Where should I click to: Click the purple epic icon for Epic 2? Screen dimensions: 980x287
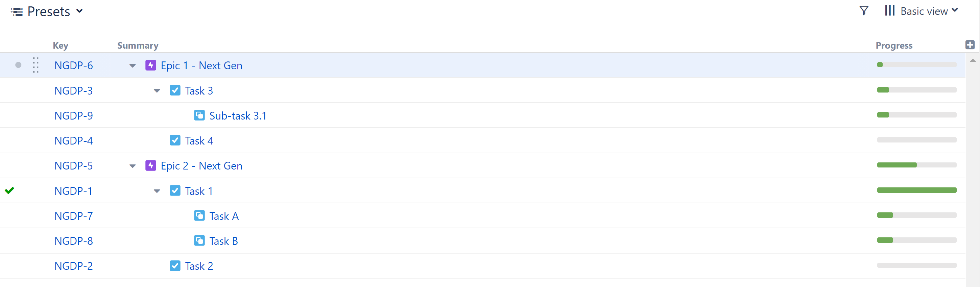pyautogui.click(x=151, y=165)
